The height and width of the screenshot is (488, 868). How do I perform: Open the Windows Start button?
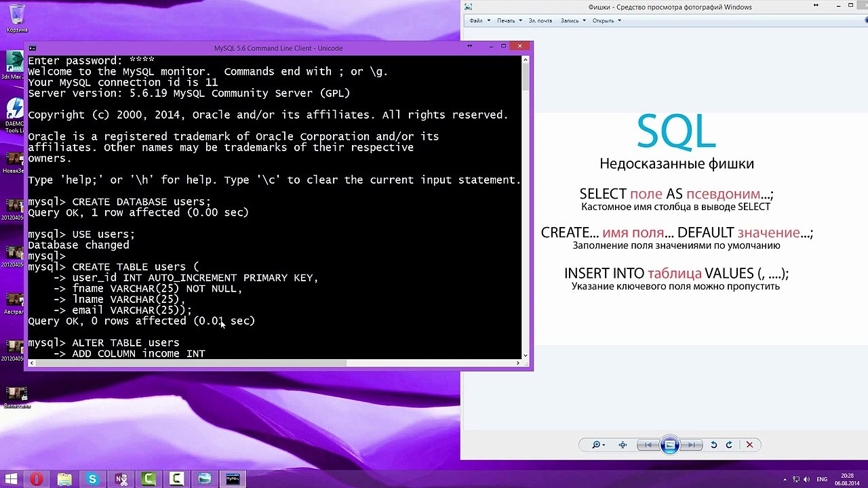pos(11,479)
